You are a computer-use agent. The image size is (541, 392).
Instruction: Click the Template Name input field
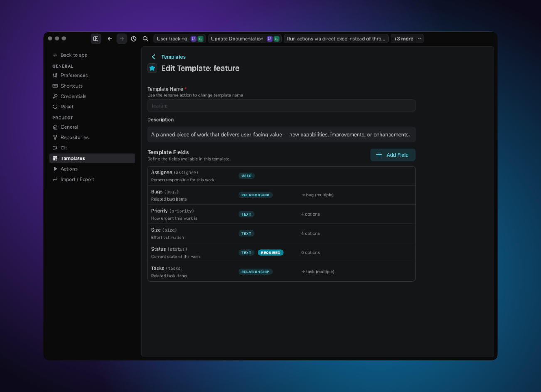click(x=281, y=106)
